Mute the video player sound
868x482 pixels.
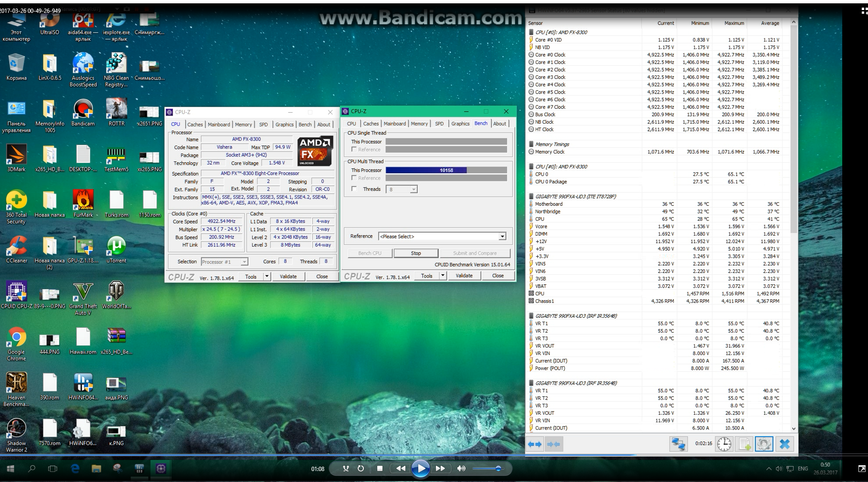click(x=461, y=469)
